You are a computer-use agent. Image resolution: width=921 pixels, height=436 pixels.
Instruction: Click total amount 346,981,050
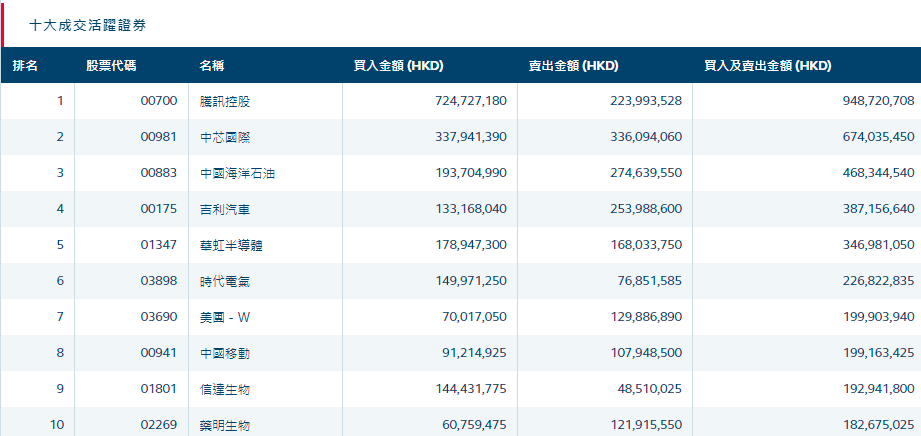click(x=879, y=244)
